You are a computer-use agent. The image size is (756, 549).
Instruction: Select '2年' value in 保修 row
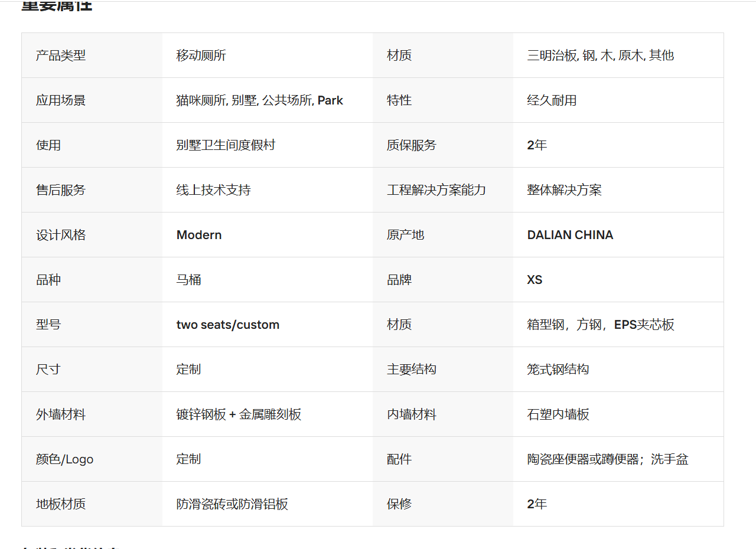[x=537, y=504]
